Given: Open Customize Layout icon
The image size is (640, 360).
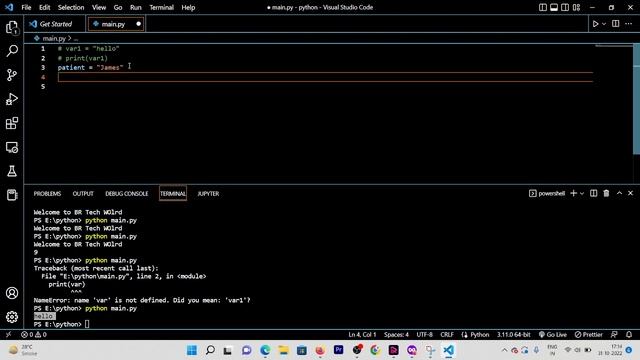Looking at the screenshot, I should coord(576,7).
